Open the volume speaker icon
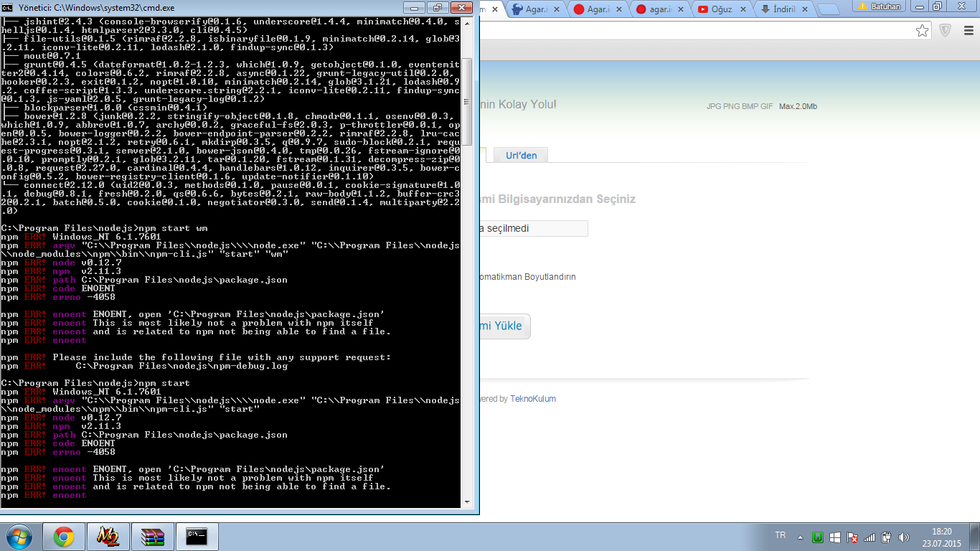This screenshot has width=980, height=551. 904,537
